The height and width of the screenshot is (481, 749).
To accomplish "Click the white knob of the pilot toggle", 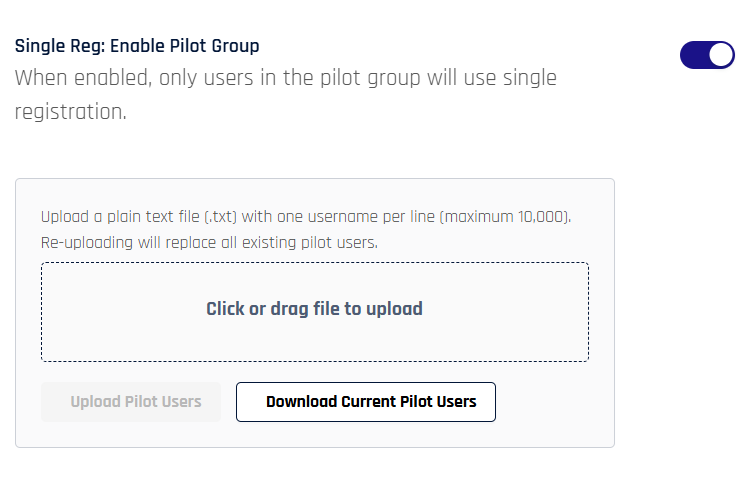I will pos(721,56).
